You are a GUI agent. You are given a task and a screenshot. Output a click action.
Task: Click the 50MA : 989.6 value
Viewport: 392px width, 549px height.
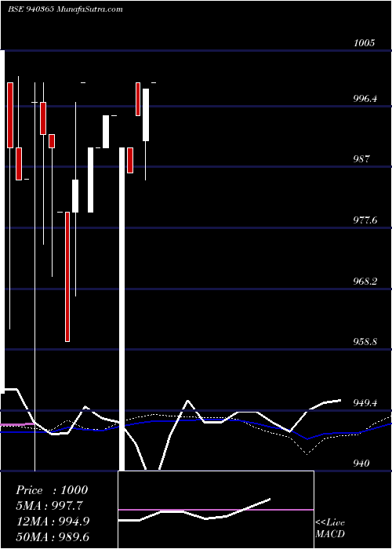[x=53, y=536]
